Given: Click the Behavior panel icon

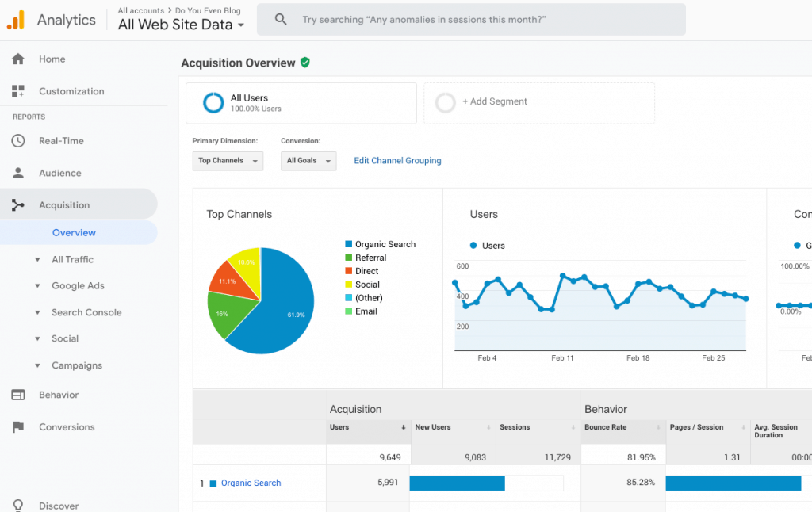Looking at the screenshot, I should click(18, 395).
